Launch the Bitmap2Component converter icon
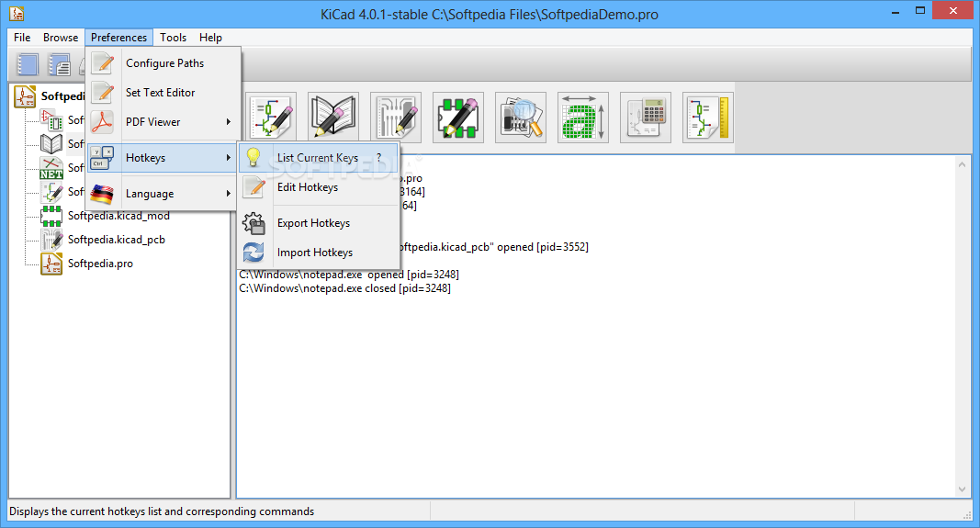 583,118
